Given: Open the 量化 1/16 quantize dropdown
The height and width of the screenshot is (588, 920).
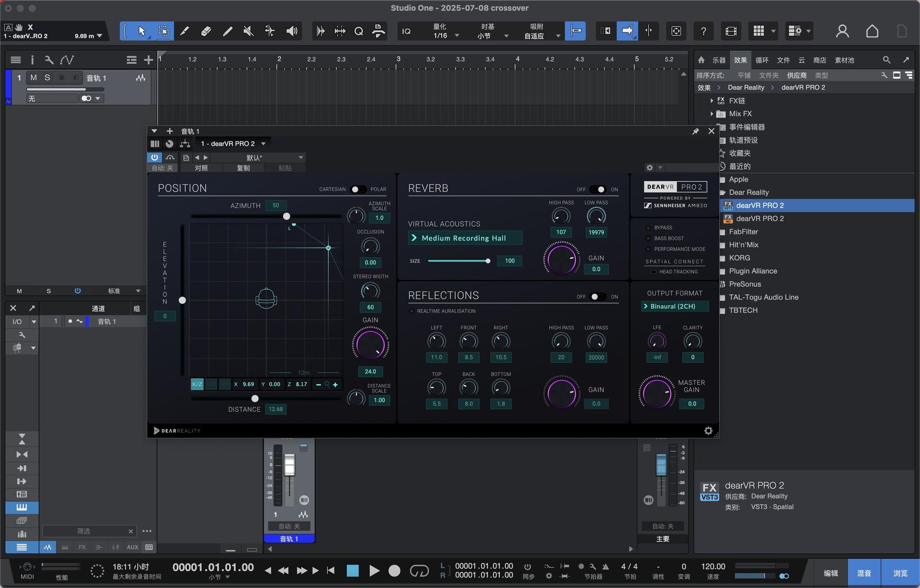Looking at the screenshot, I should click(446, 31).
